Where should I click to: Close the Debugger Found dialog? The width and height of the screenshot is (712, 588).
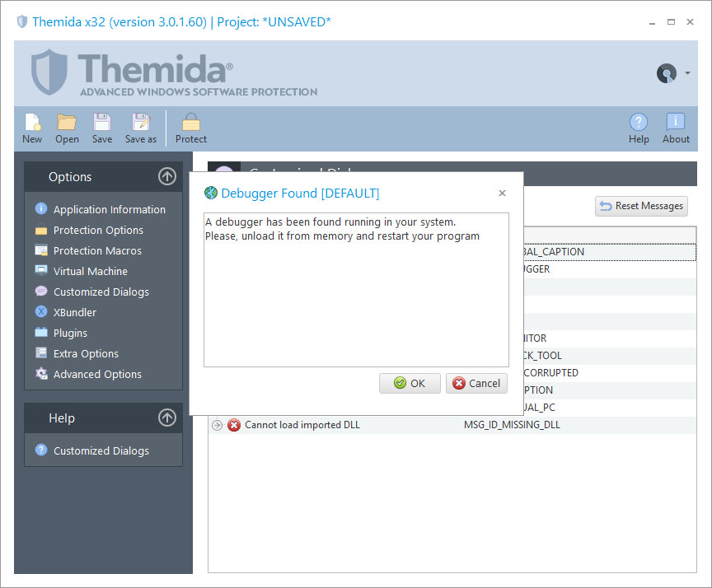point(502,194)
